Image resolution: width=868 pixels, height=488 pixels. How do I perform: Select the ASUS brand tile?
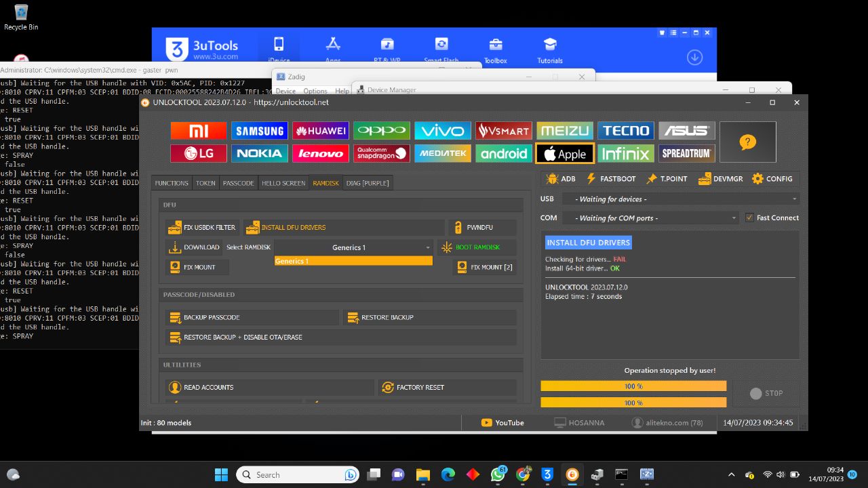tap(687, 131)
